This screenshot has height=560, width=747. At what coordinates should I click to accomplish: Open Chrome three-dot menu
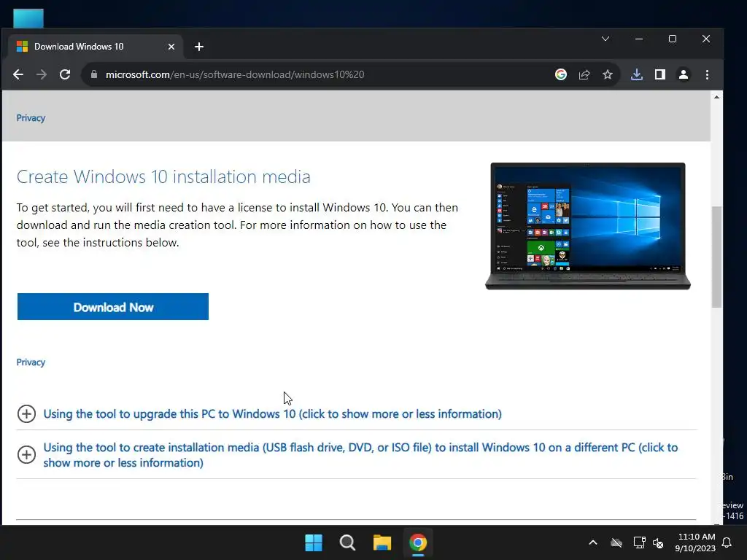(x=707, y=74)
